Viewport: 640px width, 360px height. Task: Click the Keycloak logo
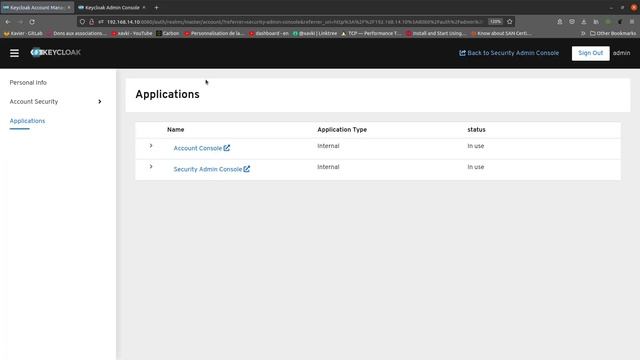click(x=56, y=52)
